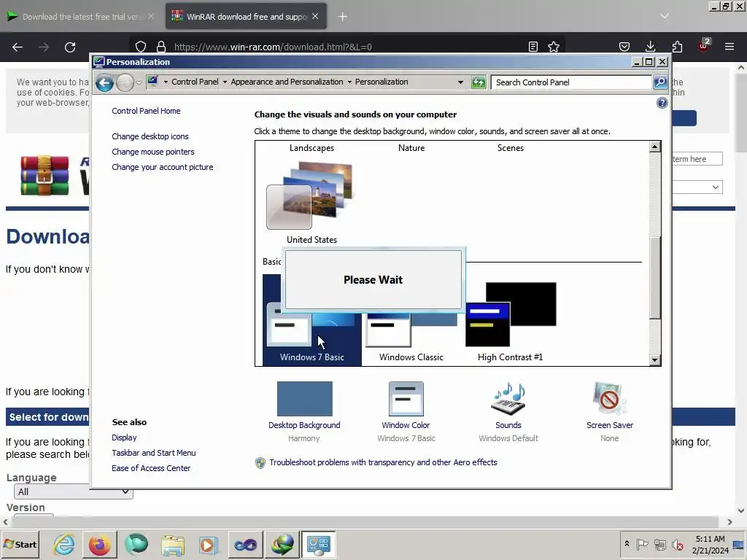The image size is (747, 560).
Task: Click the Refresh icon next to address bar
Action: 479,82
